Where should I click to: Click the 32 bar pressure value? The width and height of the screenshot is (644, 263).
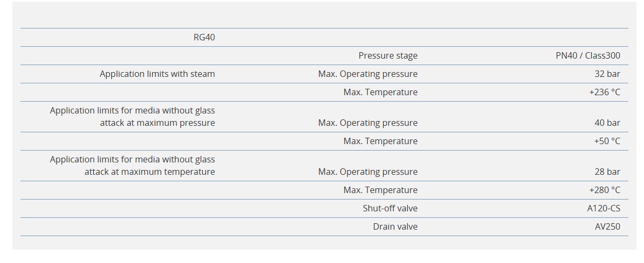[607, 74]
